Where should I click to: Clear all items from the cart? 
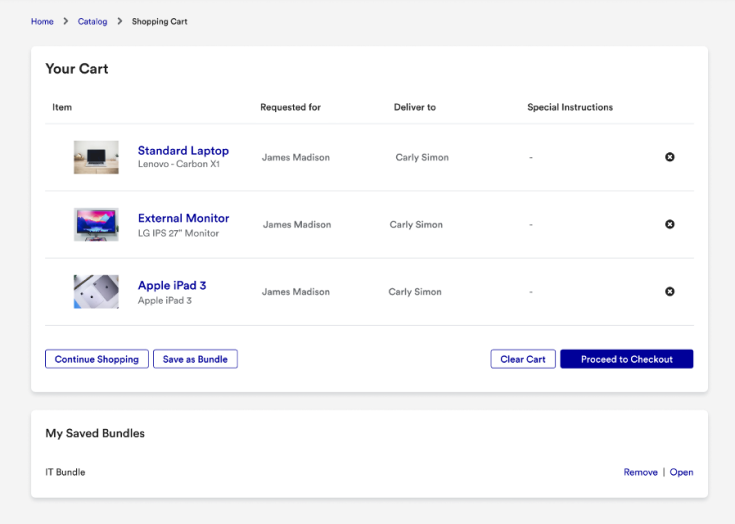(x=523, y=359)
